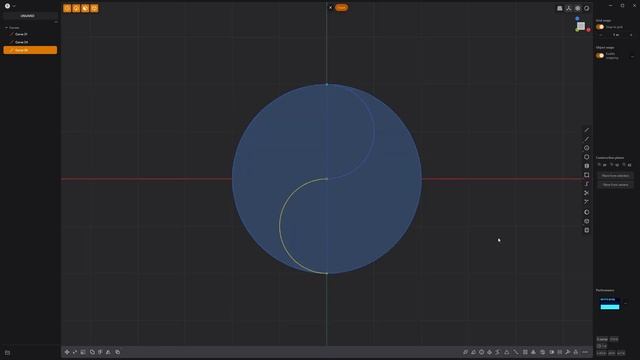The width and height of the screenshot is (640, 360).
Task: Select the Cylinder tool in side toolbar
Action: 587,166
